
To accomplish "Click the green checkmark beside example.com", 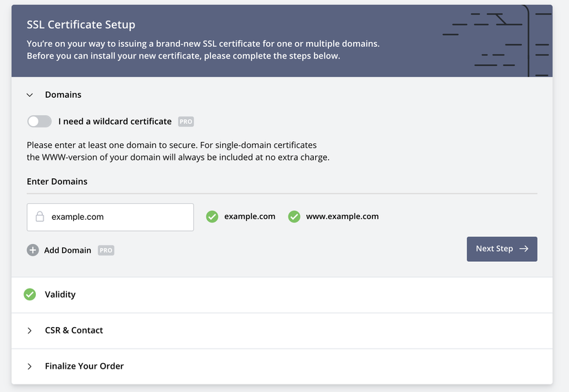I will 212,216.
